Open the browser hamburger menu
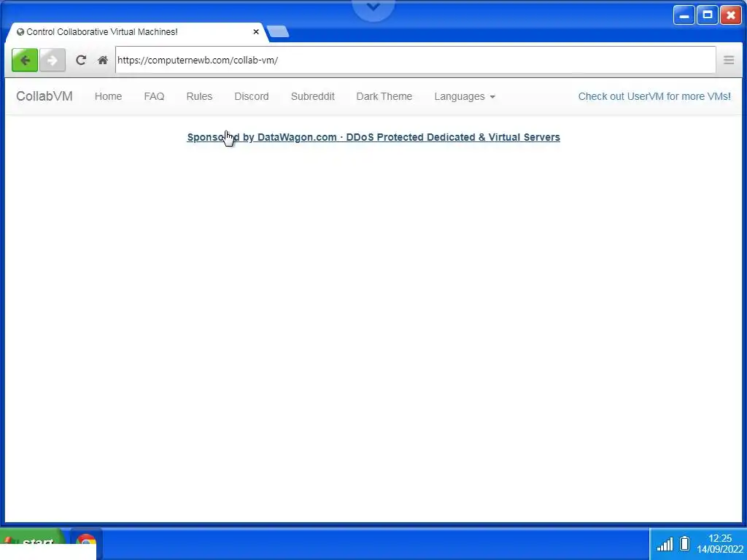747x560 pixels. [x=729, y=60]
